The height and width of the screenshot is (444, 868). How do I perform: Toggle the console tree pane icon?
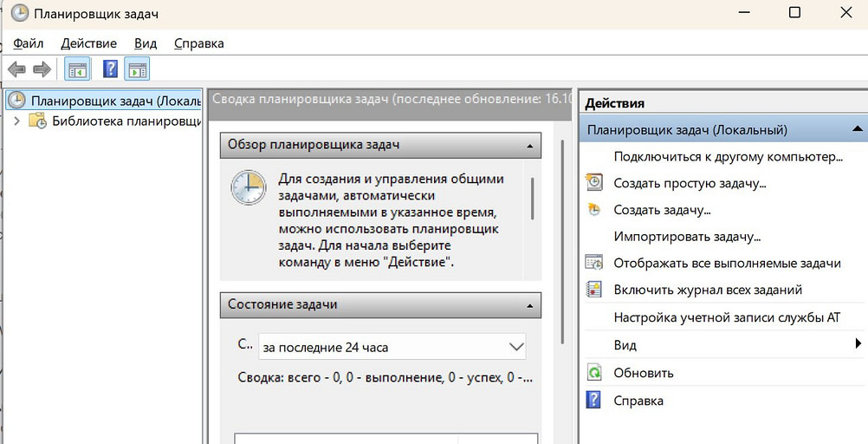[x=77, y=70]
